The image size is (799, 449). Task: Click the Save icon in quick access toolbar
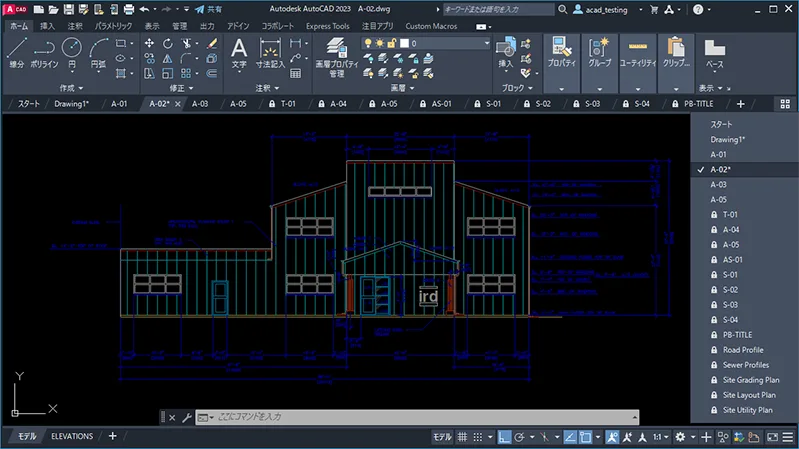[68, 9]
